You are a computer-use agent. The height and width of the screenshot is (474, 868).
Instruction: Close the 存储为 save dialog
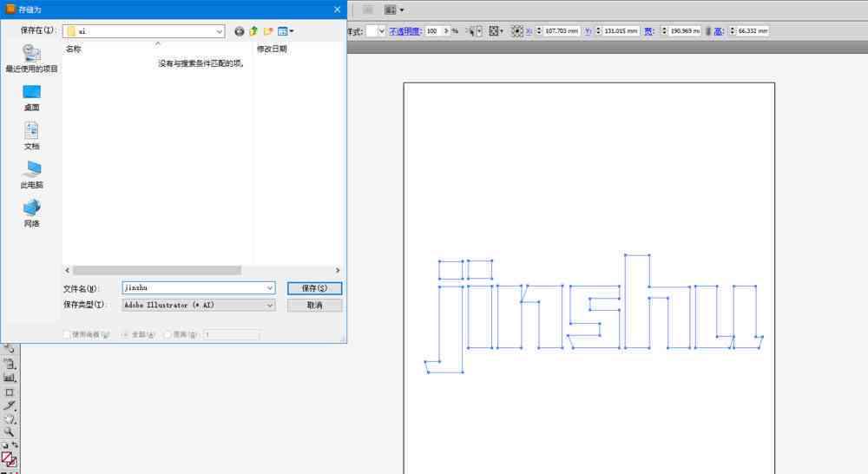337,10
